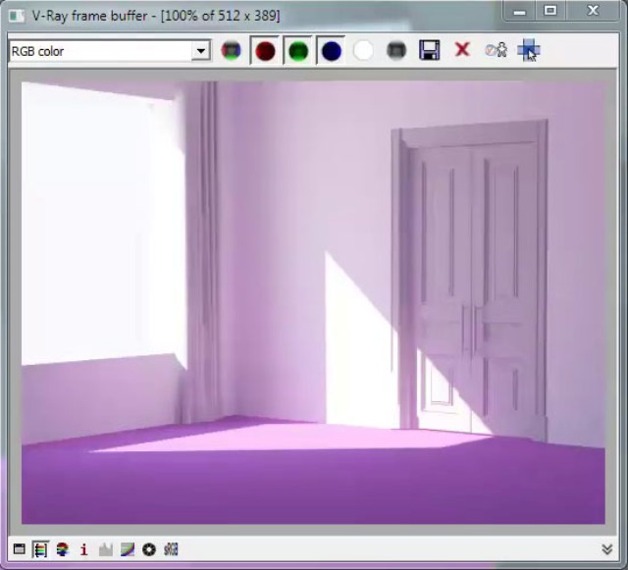This screenshot has width=628, height=570.
Task: Open frame buffer window icon at bottom
Action: (x=19, y=549)
